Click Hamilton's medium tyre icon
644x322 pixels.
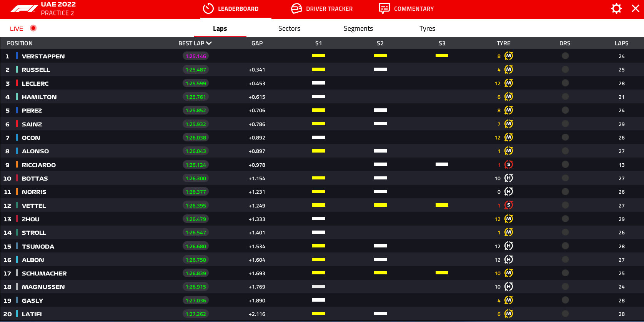click(509, 97)
